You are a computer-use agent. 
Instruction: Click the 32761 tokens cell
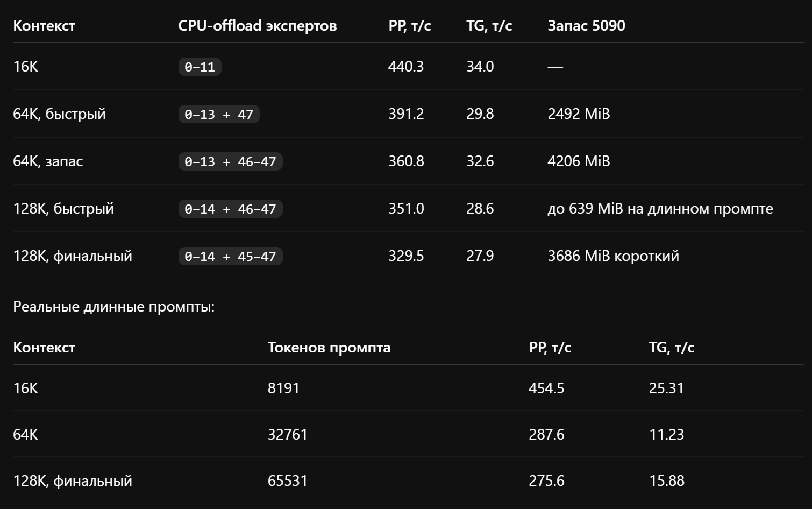click(288, 434)
